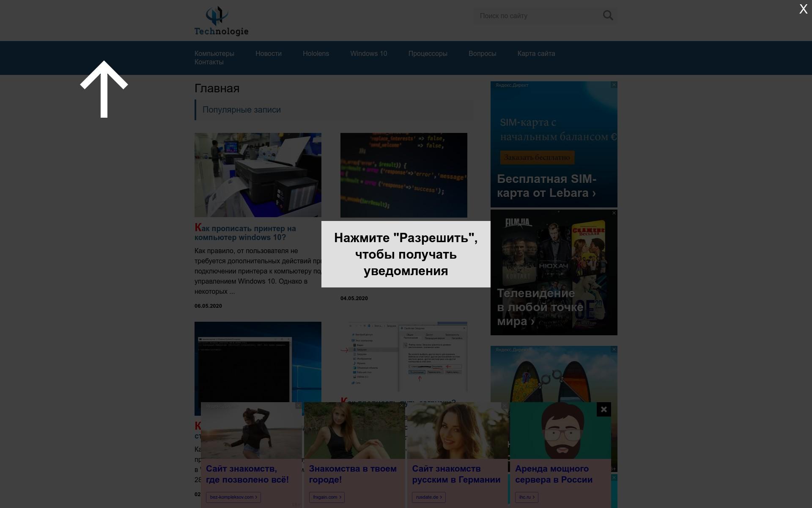812x508 pixels.
Task: Click the large white up arrow
Action: point(104,89)
